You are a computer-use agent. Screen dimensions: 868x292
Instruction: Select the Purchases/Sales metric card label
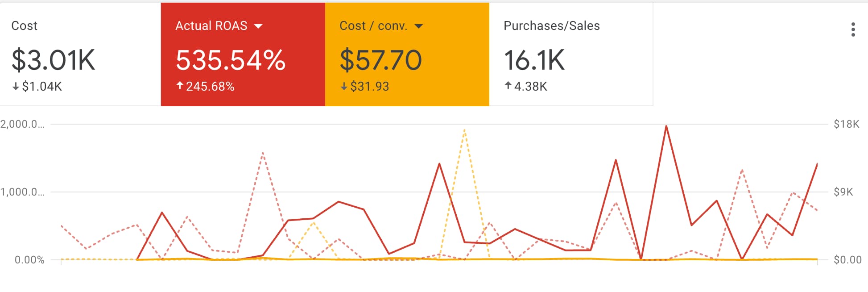click(551, 26)
